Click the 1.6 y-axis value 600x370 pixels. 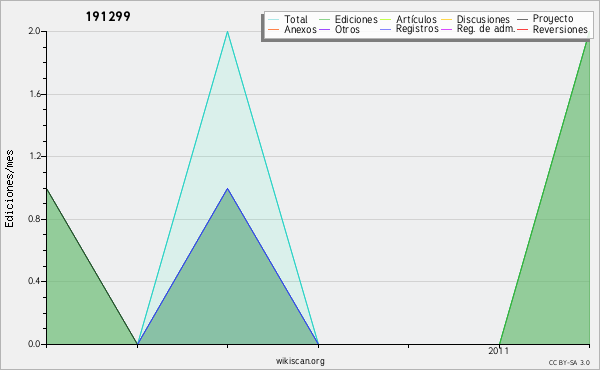[x=35, y=94]
